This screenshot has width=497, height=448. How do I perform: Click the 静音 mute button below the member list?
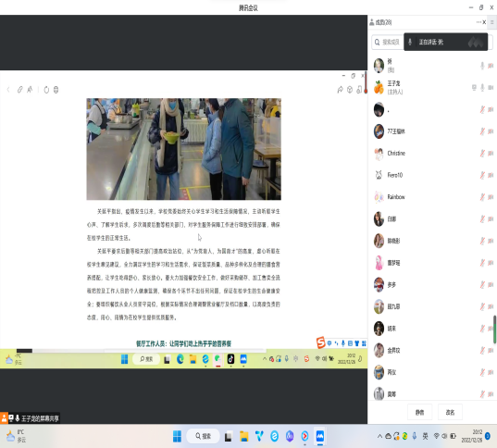click(419, 412)
